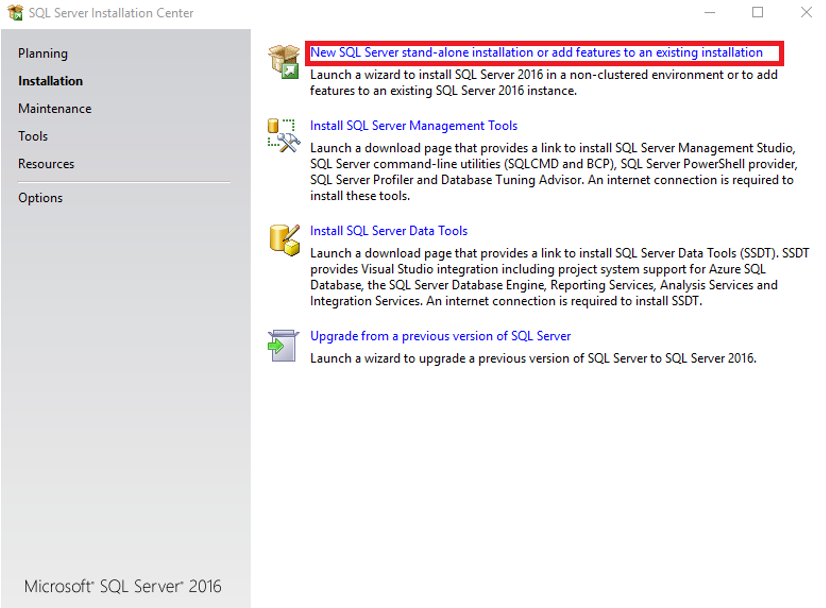Minimize the Installation Center window

click(710, 12)
